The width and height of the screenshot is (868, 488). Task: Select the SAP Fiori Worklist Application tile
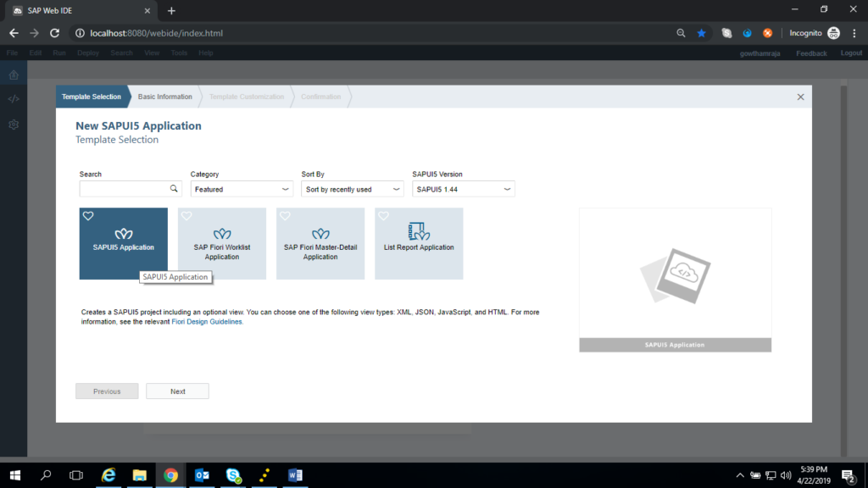222,243
